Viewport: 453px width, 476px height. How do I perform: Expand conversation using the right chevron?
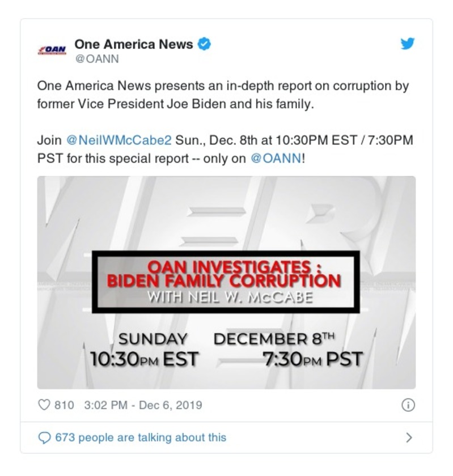(x=409, y=437)
